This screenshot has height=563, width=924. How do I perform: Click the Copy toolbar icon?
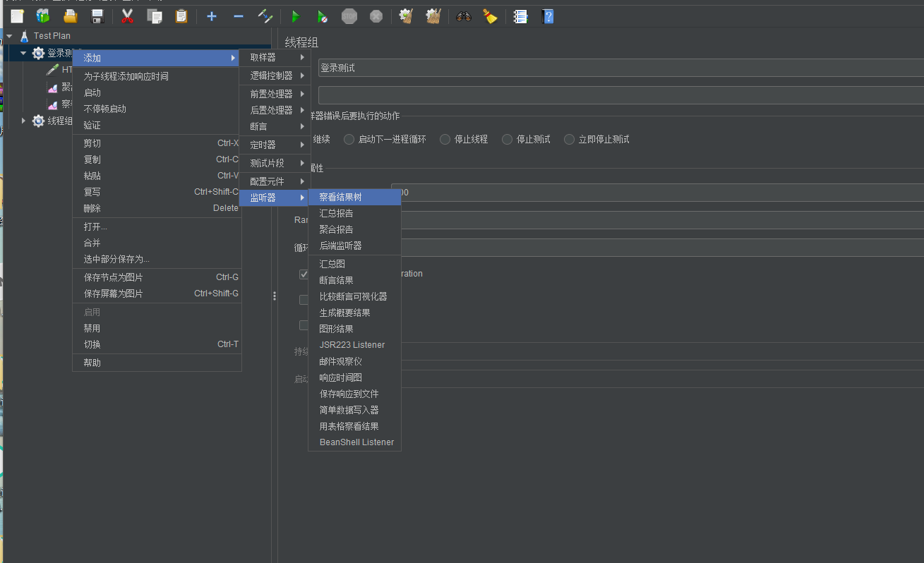154,16
